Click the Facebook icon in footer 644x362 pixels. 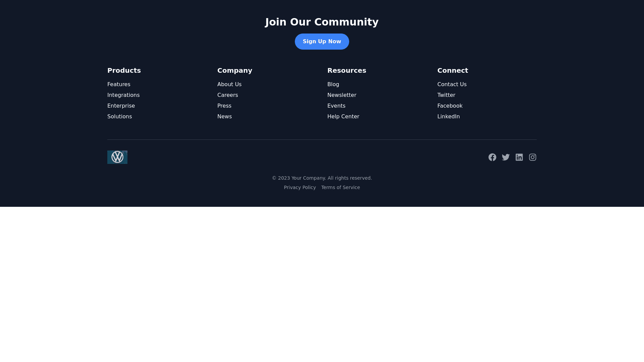492,157
